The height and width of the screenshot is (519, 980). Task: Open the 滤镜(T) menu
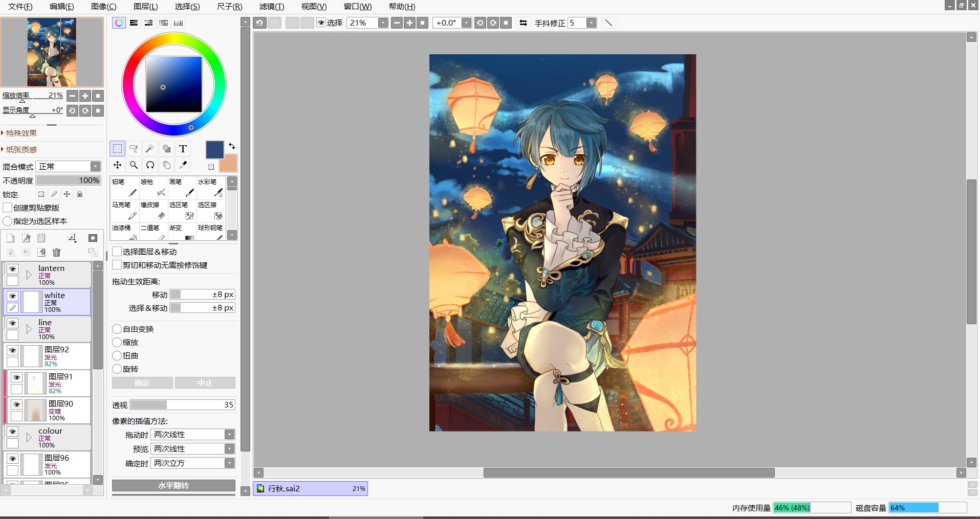coord(271,7)
